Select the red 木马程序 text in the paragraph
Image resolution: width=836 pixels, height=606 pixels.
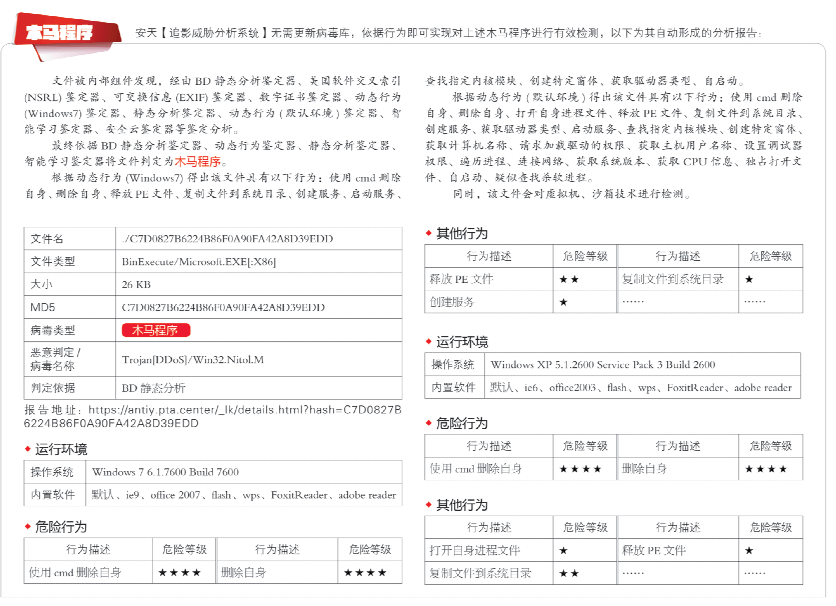click(x=197, y=161)
